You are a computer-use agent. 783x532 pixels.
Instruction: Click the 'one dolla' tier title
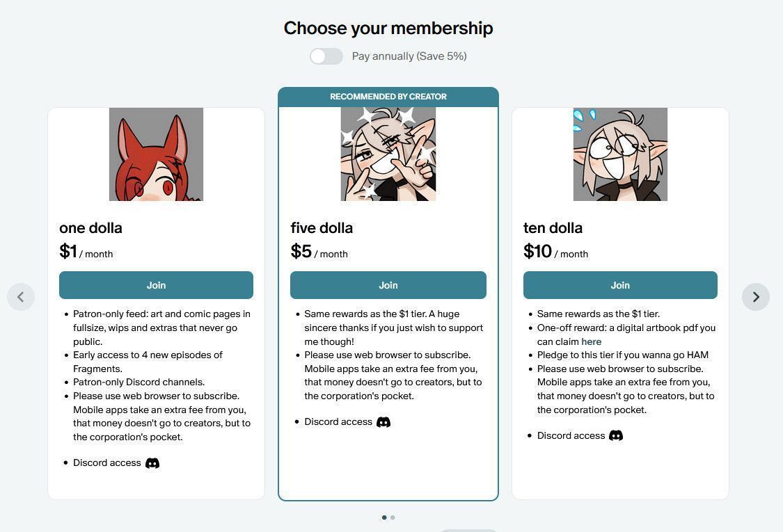(x=90, y=228)
